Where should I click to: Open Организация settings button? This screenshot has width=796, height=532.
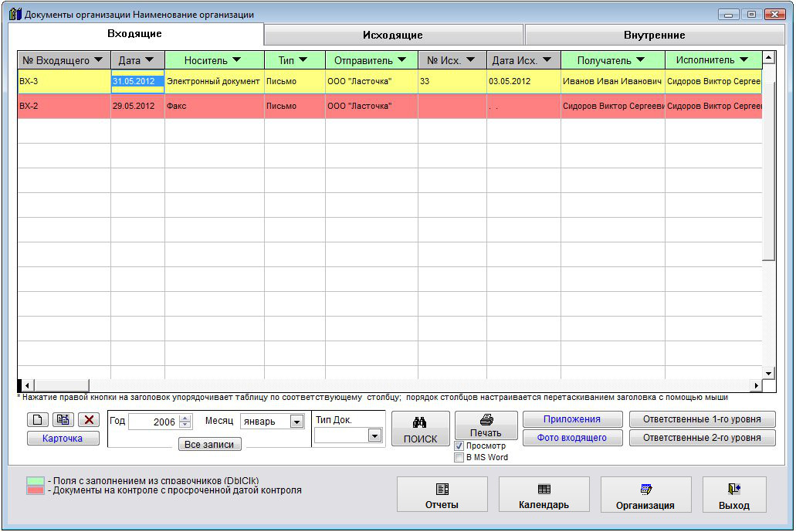pos(645,495)
